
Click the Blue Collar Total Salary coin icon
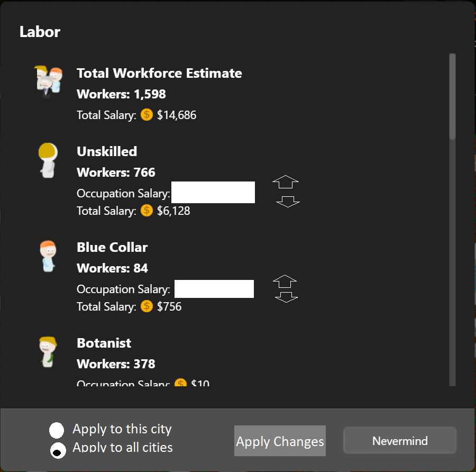pyautogui.click(x=147, y=306)
